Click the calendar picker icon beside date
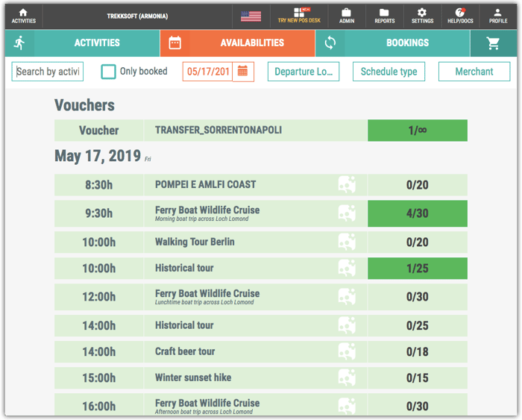The height and width of the screenshot is (420, 522). click(x=243, y=72)
